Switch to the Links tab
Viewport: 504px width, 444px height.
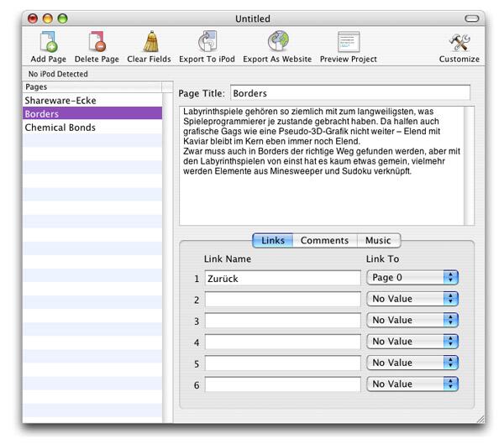pyautogui.click(x=272, y=240)
